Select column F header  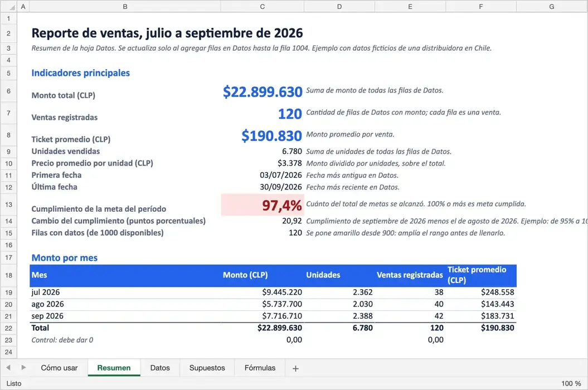point(481,6)
